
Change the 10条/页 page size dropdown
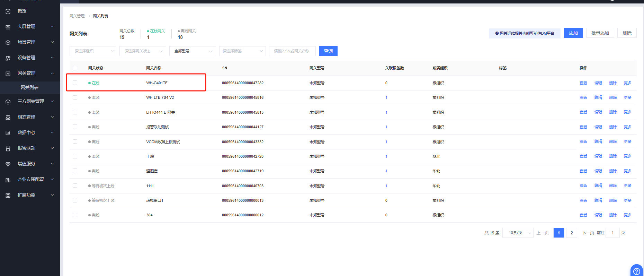click(518, 233)
